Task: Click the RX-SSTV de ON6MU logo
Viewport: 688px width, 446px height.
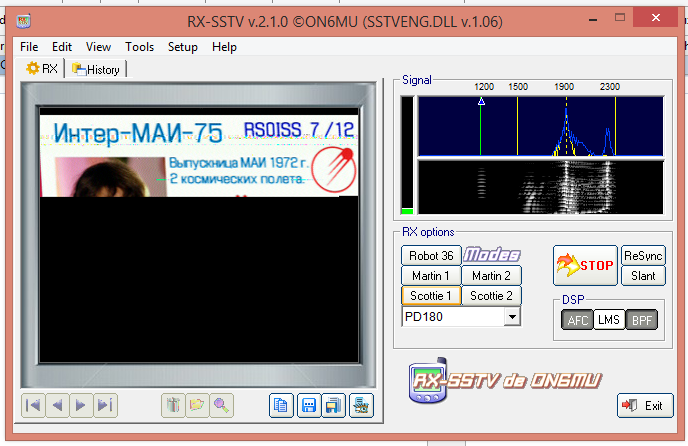Action: [505, 381]
